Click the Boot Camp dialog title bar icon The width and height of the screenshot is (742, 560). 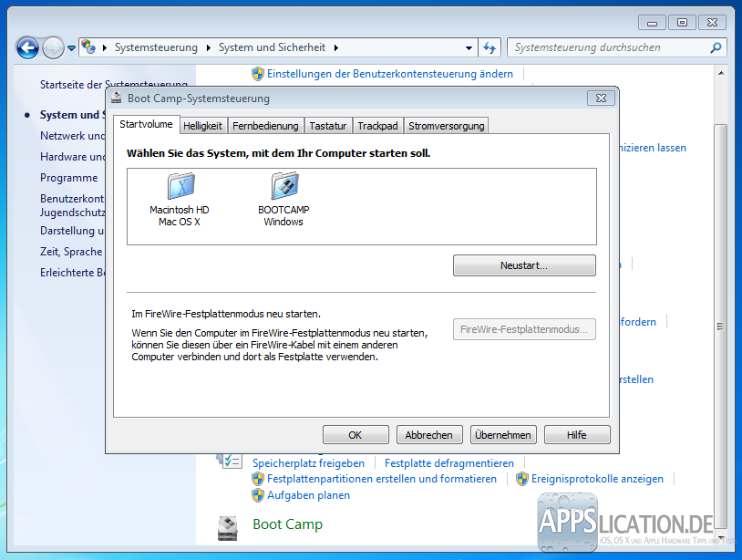pos(116,98)
